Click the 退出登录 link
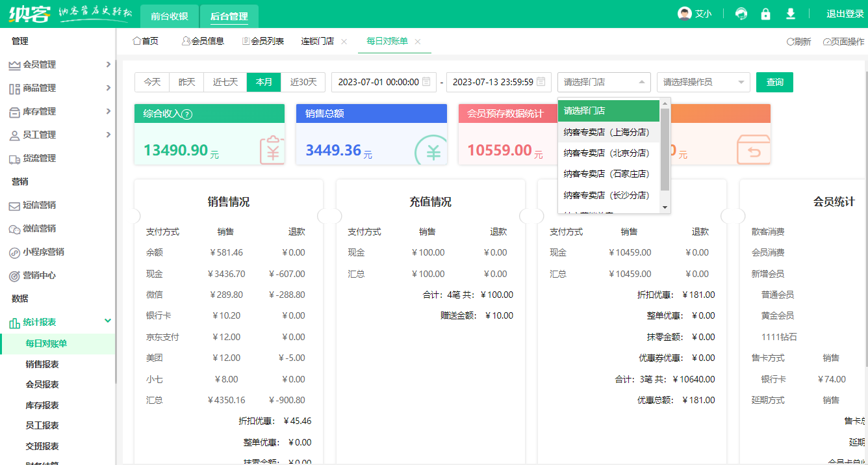 click(845, 14)
